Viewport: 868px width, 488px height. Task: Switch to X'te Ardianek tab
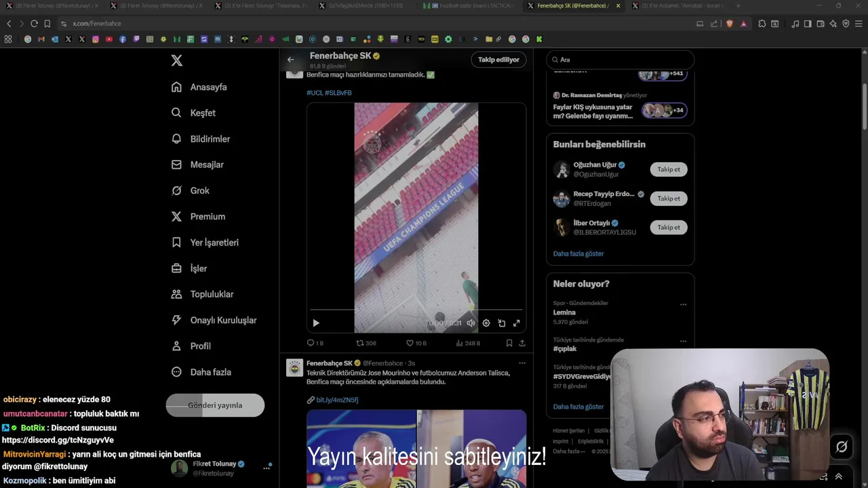(678, 5)
